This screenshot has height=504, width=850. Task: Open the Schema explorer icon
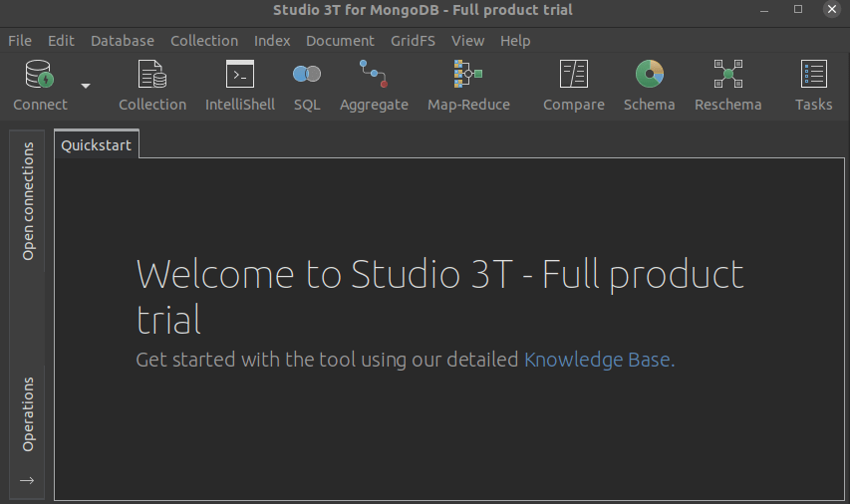point(649,85)
